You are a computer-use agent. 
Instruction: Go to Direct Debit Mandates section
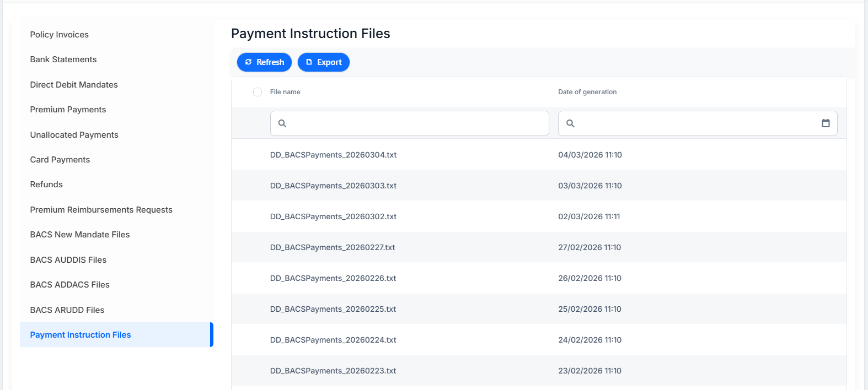click(74, 85)
